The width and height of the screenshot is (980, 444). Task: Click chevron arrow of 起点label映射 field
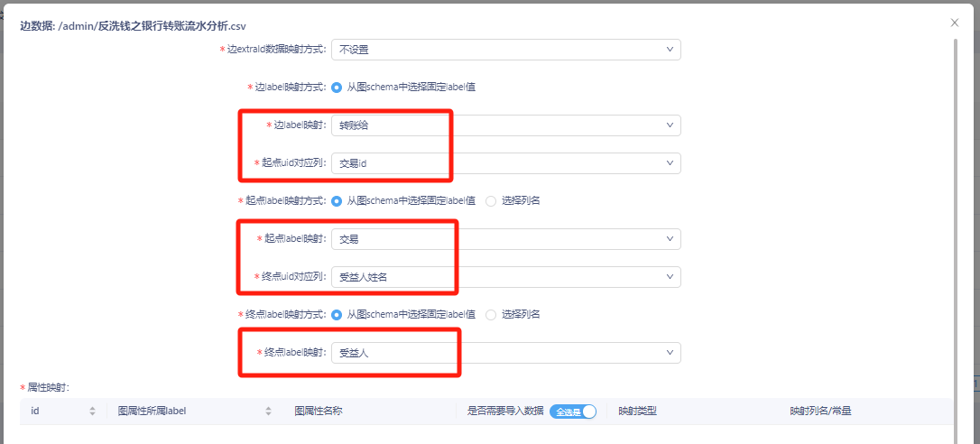[670, 239]
